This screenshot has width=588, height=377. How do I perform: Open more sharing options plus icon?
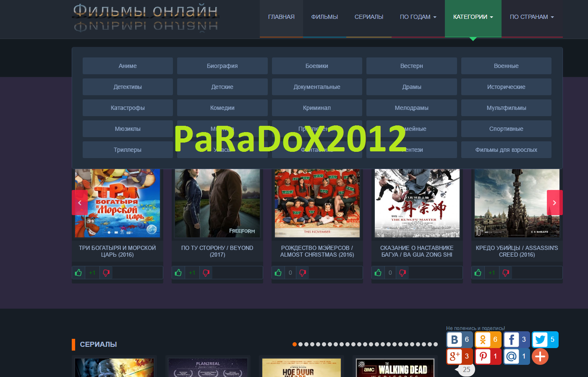click(x=540, y=356)
